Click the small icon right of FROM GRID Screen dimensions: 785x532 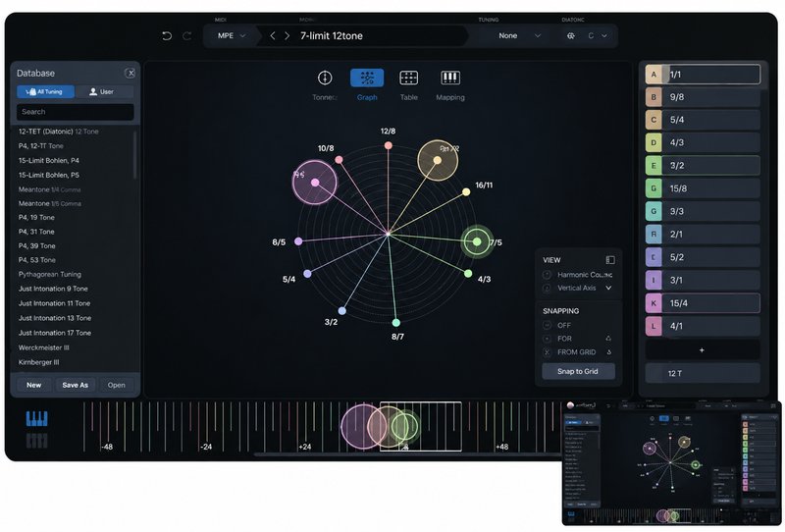[608, 352]
